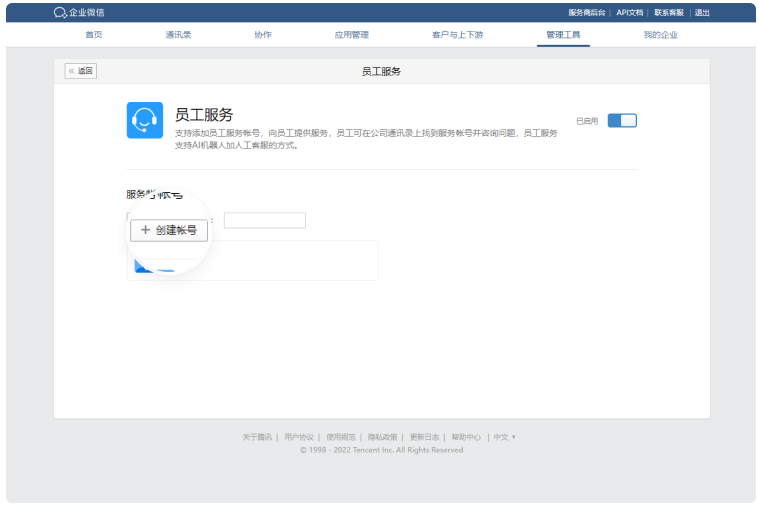Go to the 首页 tab
Image resolution: width=759 pixels, height=509 pixels.
[x=94, y=35]
